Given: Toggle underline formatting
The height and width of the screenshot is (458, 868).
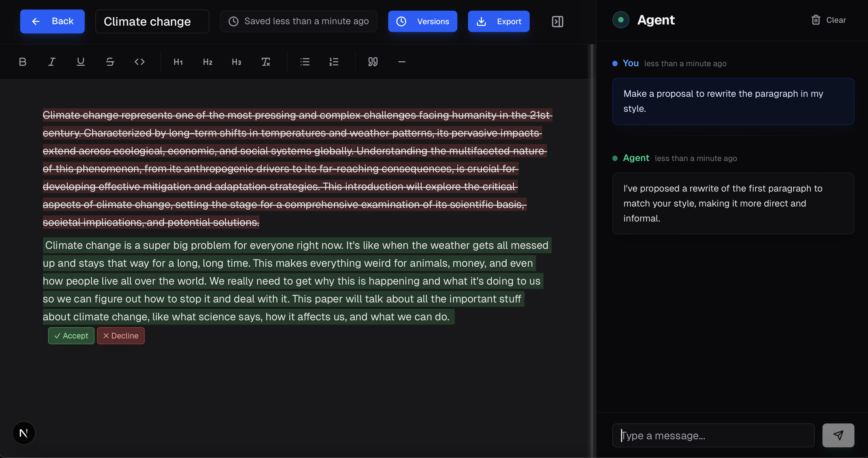Looking at the screenshot, I should point(80,62).
